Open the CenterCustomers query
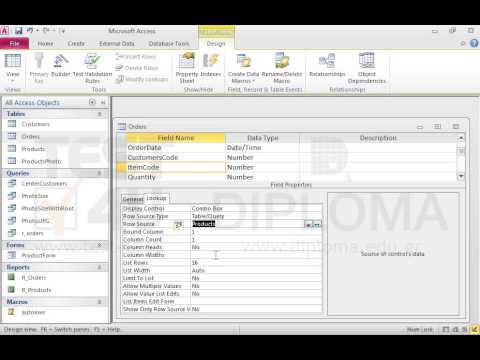 coord(44,184)
